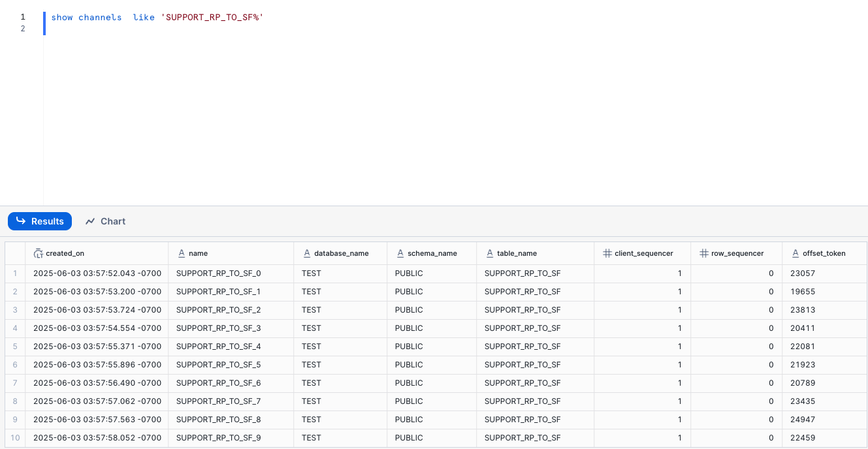Select offset_token value 23813
Image resolution: width=868 pixels, height=449 pixels.
(x=824, y=310)
